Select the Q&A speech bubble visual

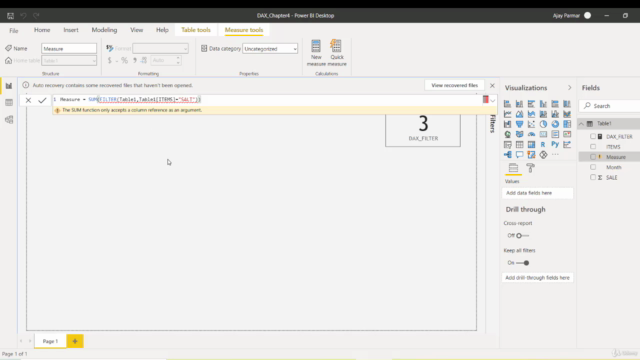519,155
